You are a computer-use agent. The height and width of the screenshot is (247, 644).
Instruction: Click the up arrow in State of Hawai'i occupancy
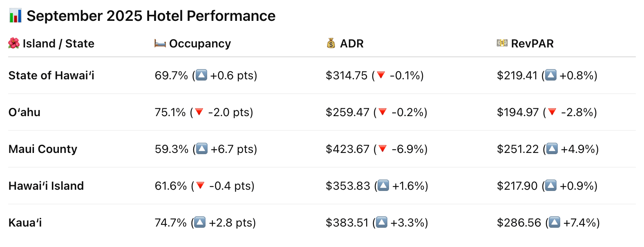pyautogui.click(x=201, y=75)
